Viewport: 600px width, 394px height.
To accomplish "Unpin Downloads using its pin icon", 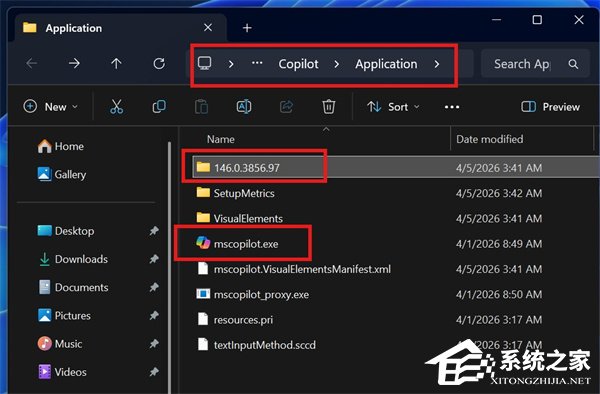I will click(x=154, y=259).
